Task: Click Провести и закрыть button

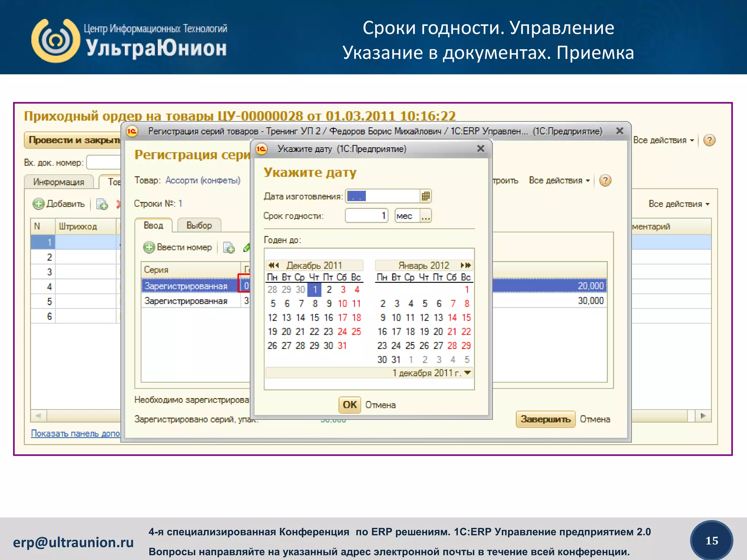Action: pos(73,140)
